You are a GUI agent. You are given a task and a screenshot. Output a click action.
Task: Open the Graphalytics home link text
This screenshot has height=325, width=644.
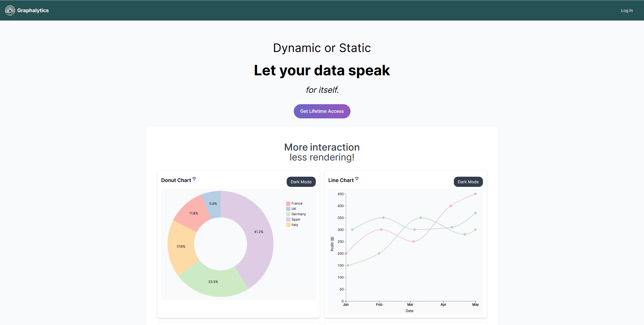click(33, 10)
